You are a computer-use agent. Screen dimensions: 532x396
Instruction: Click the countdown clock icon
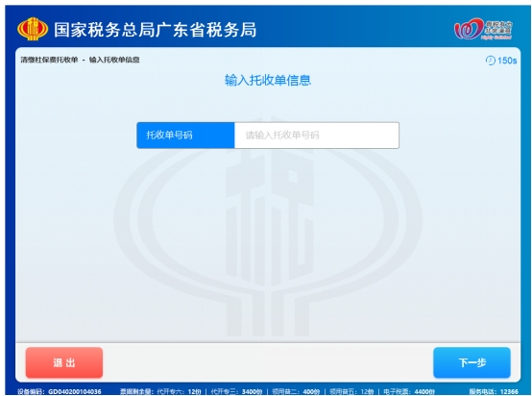[491, 61]
